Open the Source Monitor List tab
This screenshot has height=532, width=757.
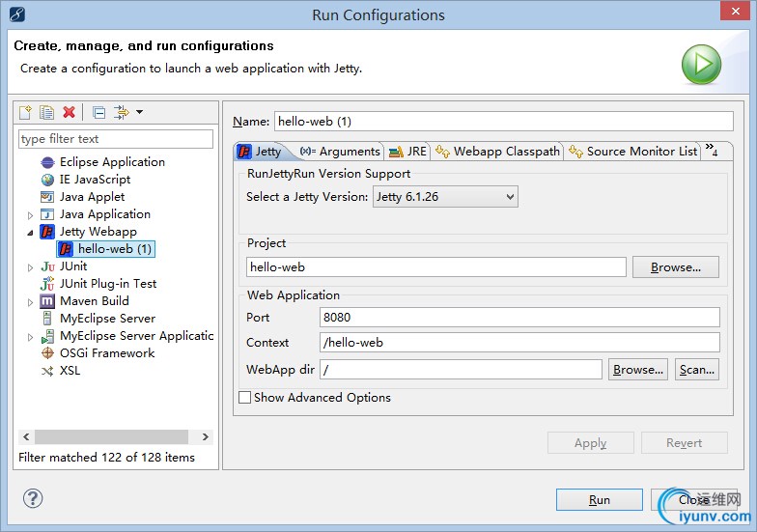tap(632, 152)
